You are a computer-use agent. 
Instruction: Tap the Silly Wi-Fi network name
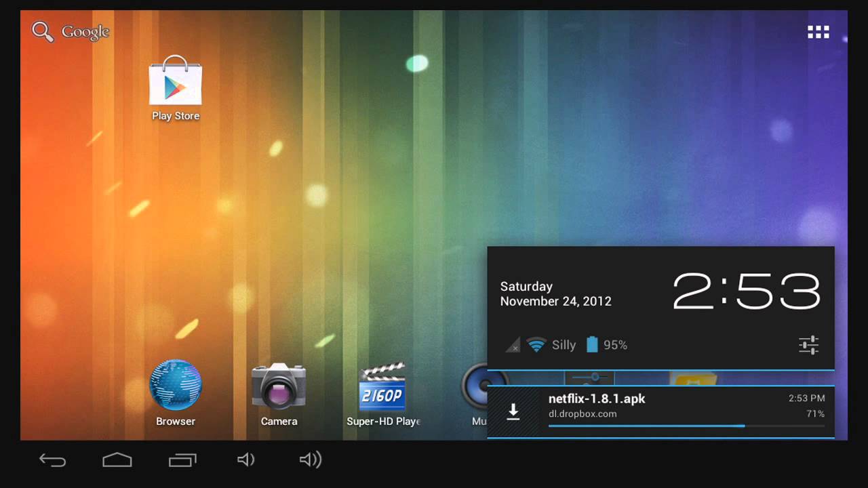pos(564,345)
